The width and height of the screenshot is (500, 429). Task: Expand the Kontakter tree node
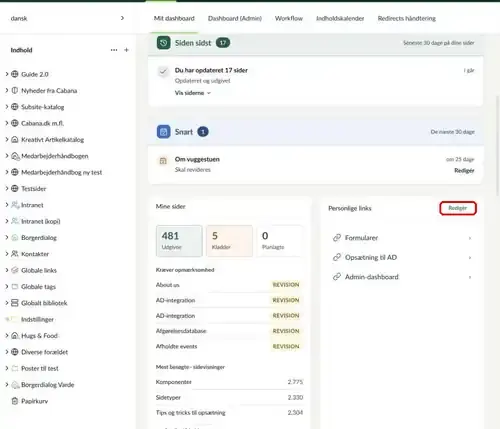point(7,254)
